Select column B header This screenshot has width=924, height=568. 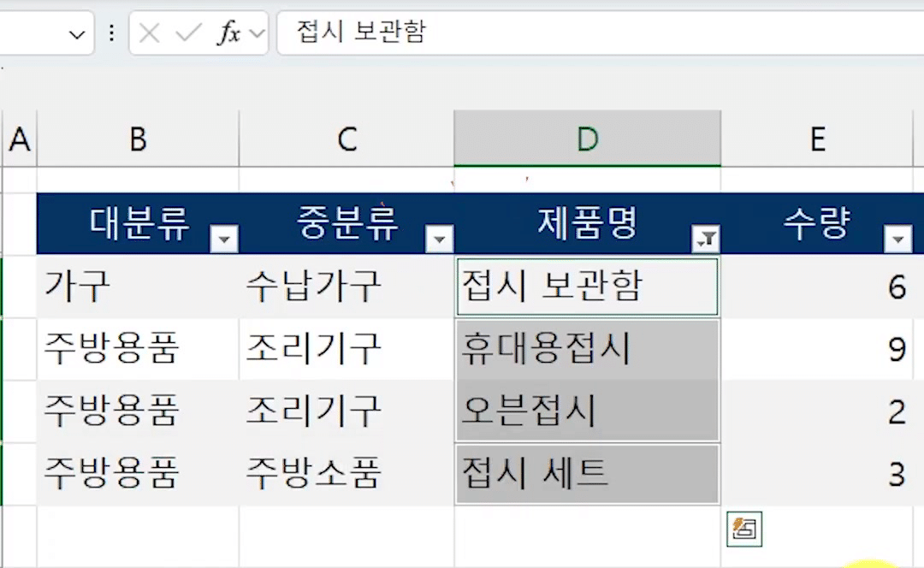click(x=138, y=139)
